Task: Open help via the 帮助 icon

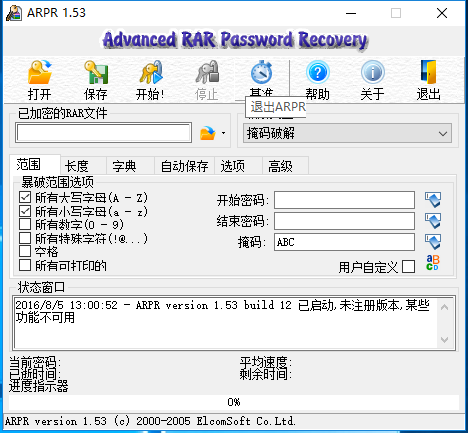Action: tap(317, 80)
